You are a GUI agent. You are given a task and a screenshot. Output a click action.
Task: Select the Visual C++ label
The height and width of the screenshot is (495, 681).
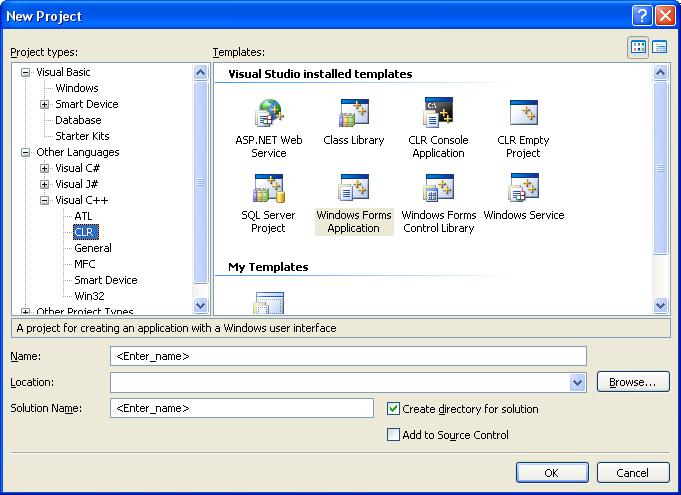[82, 200]
